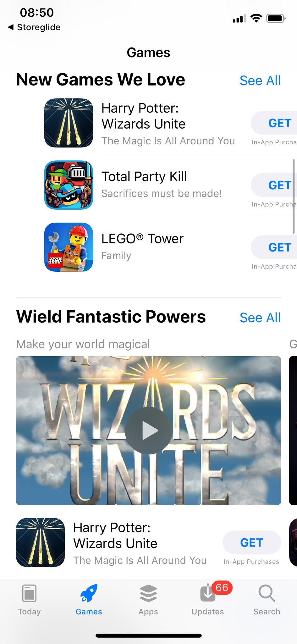Get Total Party Kill
This screenshot has height=644, width=297.
point(274,185)
